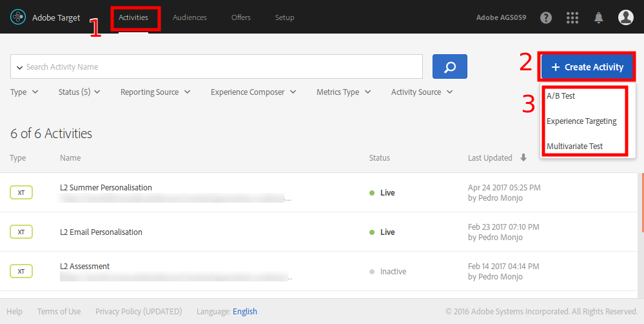Click the Adobe AGS059 organization name
644x324 pixels.
[501, 17]
